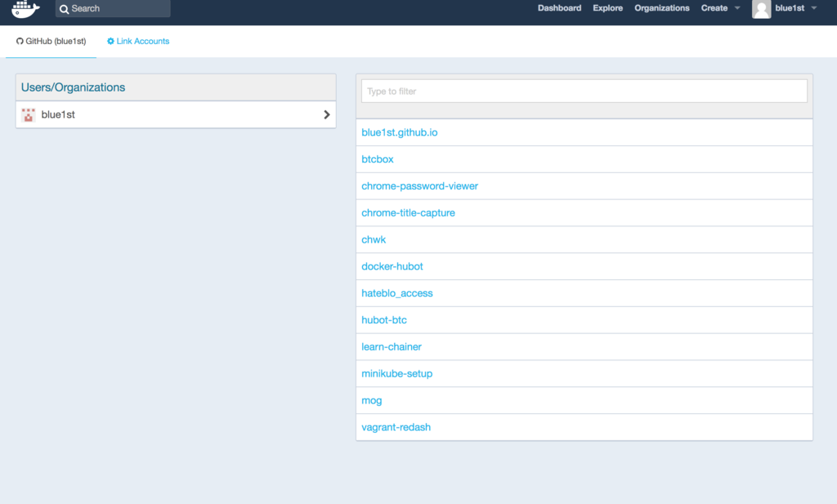837x504 pixels.
Task: Open Organizations in the top navigation
Action: point(662,8)
